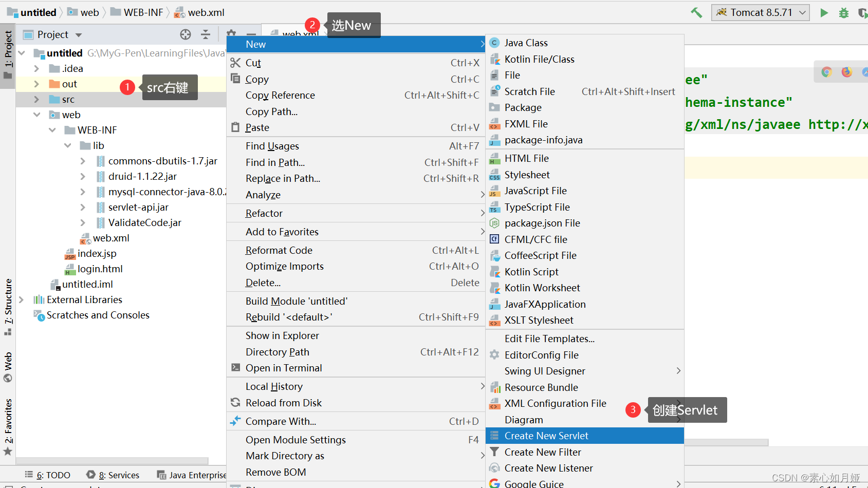
Task: Select Scratches and Consoles
Action: (98, 315)
